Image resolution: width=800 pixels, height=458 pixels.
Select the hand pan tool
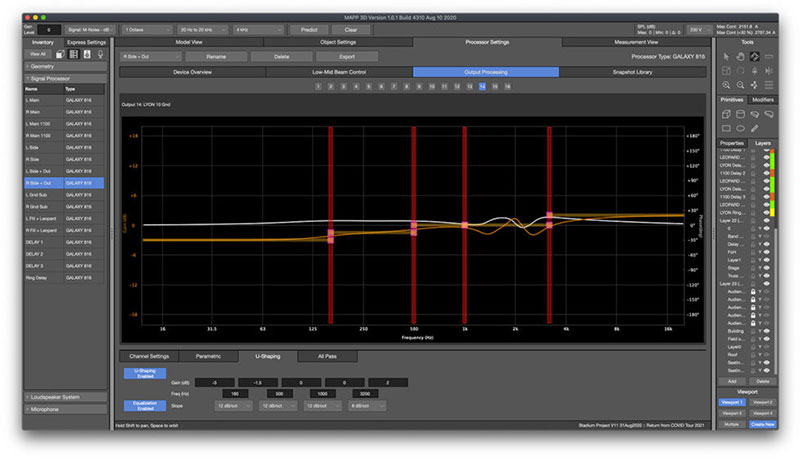click(x=740, y=56)
